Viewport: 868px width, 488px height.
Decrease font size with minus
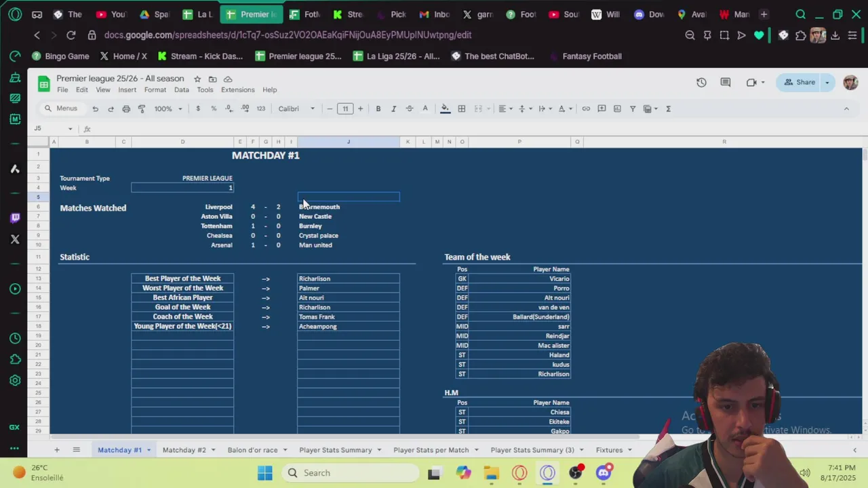click(330, 108)
